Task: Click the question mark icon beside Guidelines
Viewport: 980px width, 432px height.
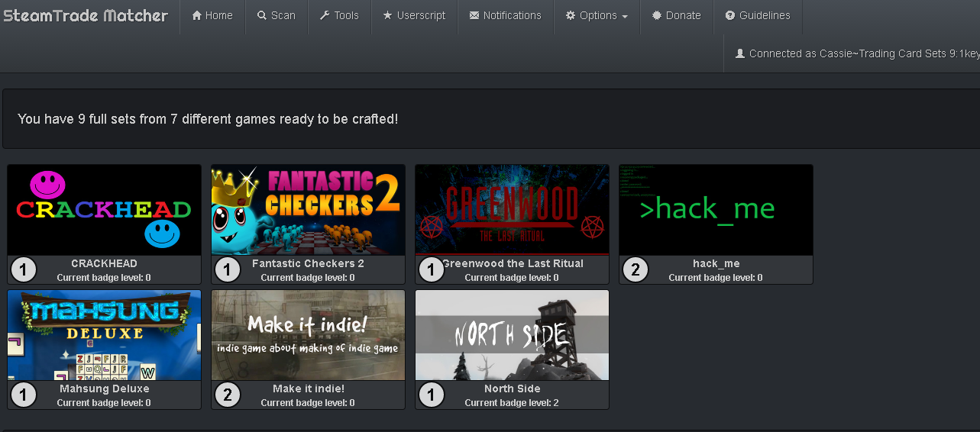Action: point(730,15)
